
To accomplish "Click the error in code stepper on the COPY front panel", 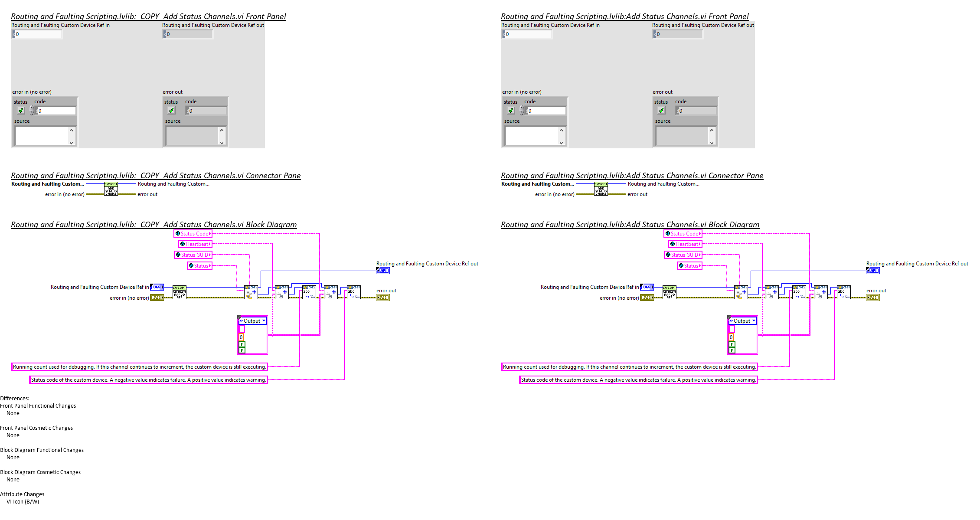I will (x=32, y=111).
